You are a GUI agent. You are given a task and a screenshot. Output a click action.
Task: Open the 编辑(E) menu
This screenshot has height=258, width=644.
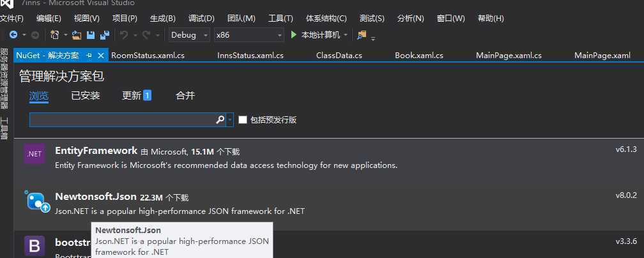tap(49, 19)
